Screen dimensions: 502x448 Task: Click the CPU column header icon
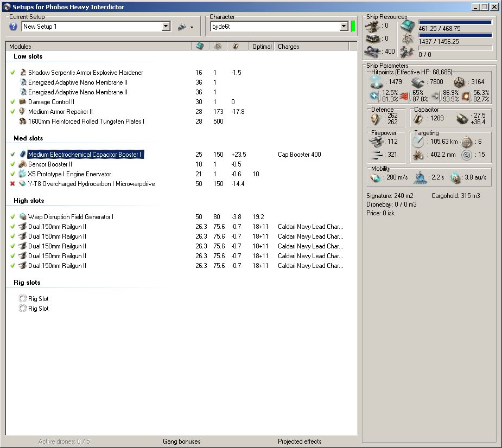200,46
